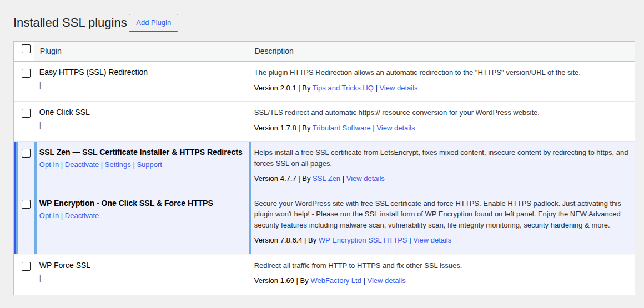The width and height of the screenshot is (644, 308).
Task: Open SSL Zen author link
Action: coord(326,178)
